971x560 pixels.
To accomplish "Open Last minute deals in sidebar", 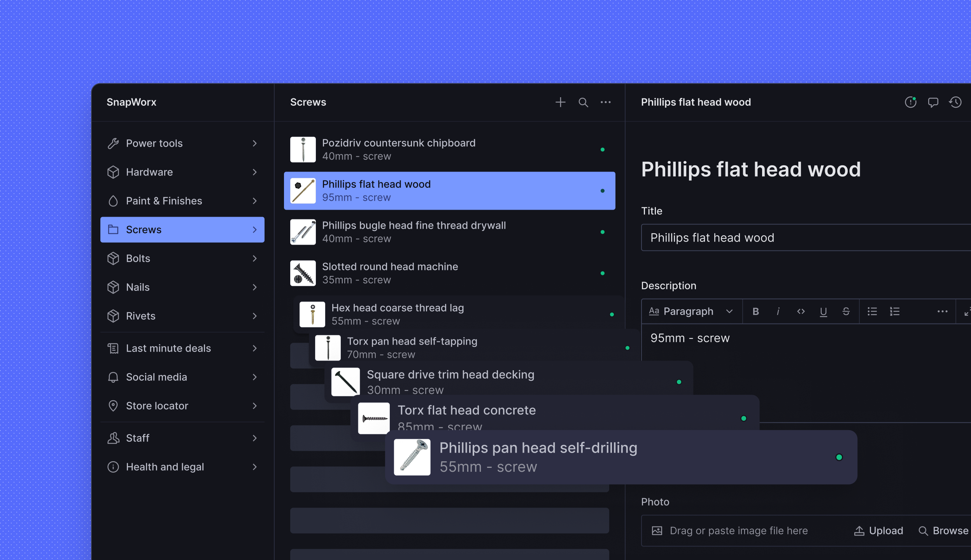I will [182, 348].
